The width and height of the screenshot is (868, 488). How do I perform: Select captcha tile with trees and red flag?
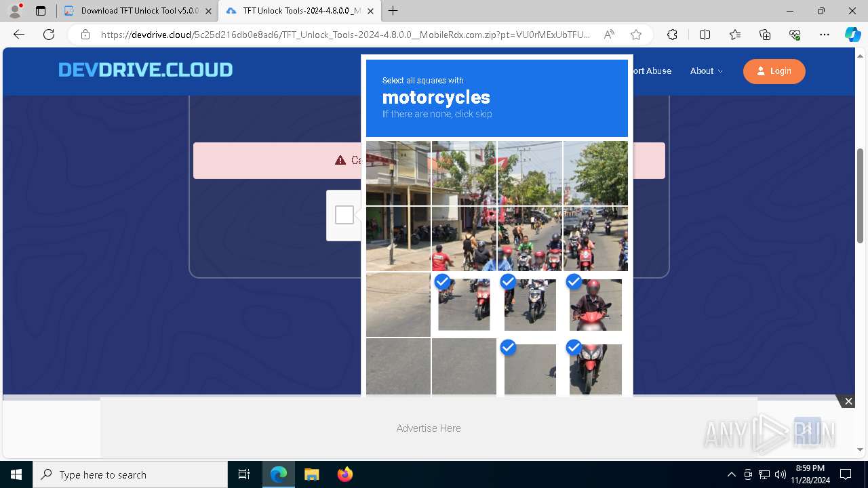click(464, 173)
